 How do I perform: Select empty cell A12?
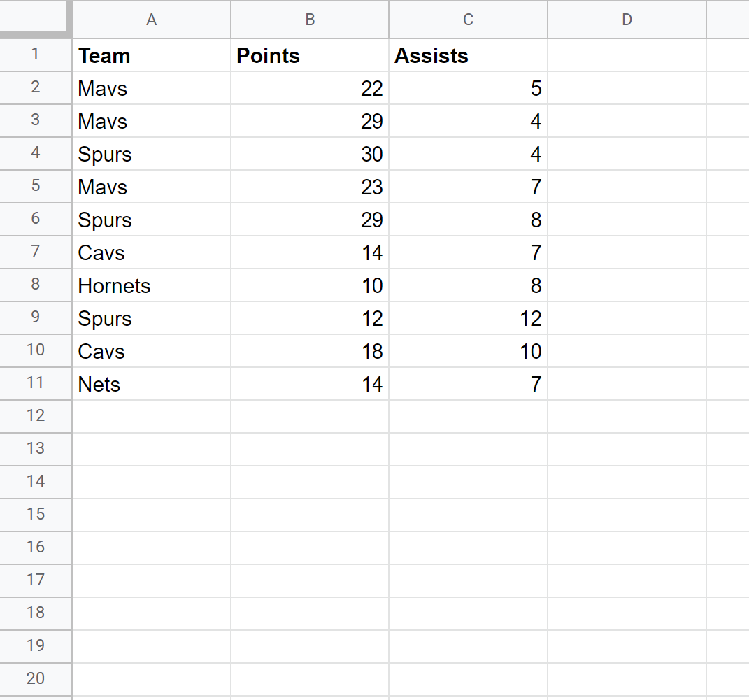click(x=151, y=416)
